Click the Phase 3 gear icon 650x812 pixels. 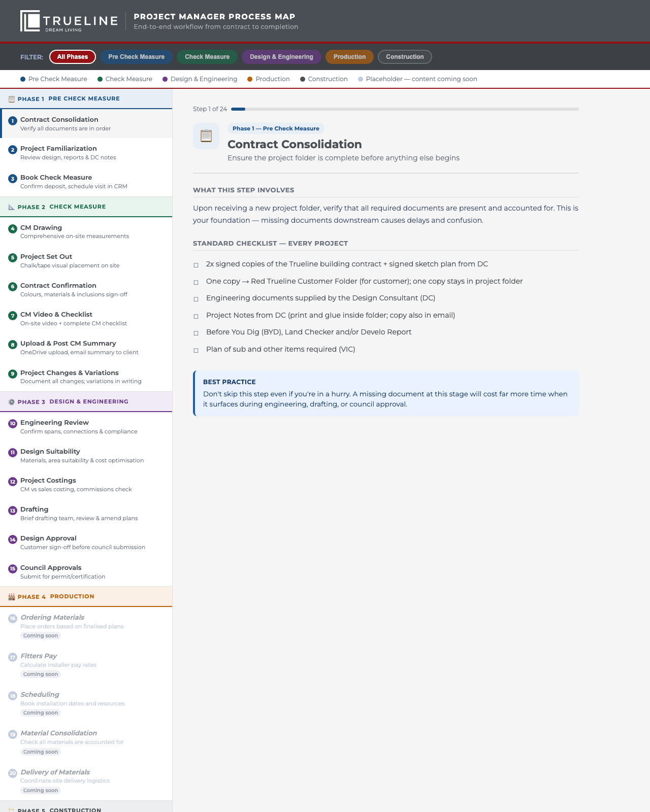pos(12,402)
